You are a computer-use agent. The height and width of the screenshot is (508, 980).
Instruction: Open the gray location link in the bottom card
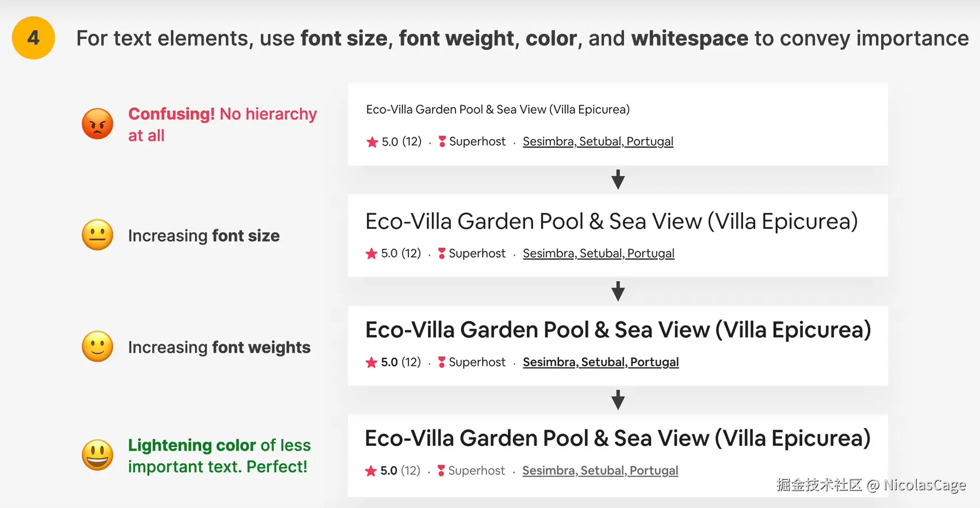pos(600,471)
